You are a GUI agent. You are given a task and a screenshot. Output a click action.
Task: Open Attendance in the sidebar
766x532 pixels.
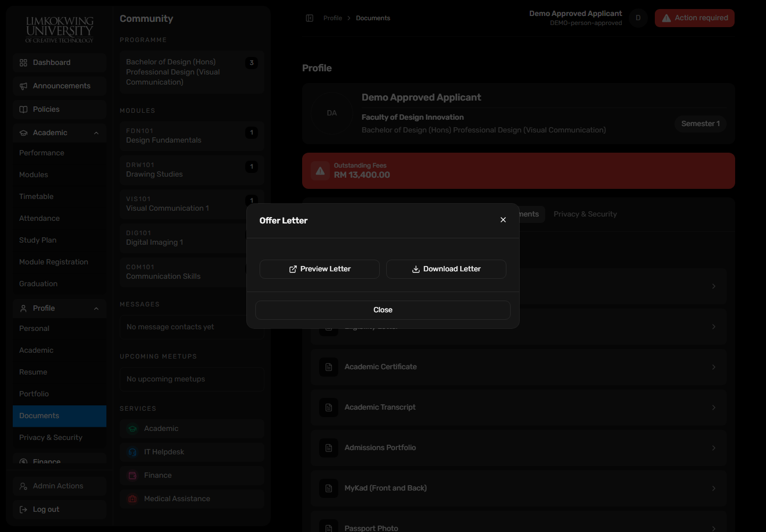[x=60, y=219]
